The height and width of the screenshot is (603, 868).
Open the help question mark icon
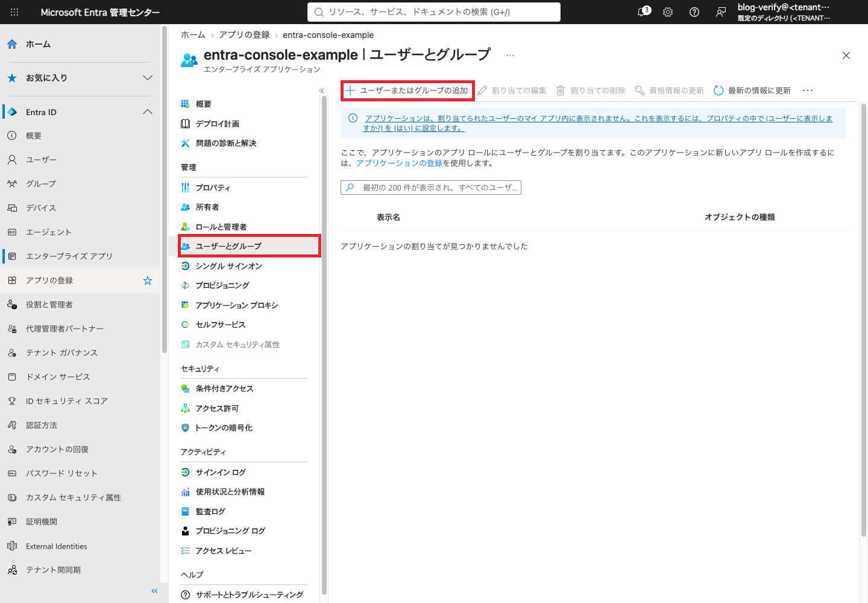click(694, 12)
